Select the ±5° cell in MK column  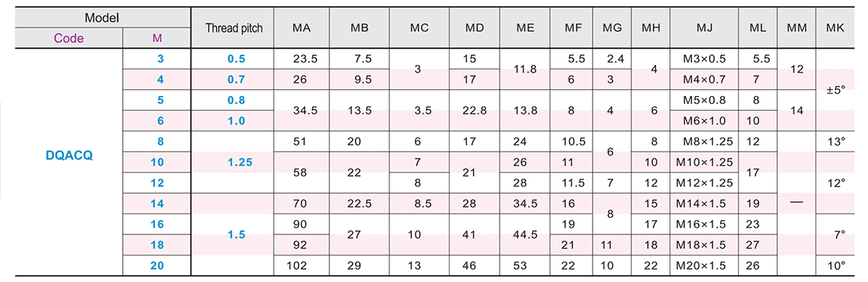836,90
